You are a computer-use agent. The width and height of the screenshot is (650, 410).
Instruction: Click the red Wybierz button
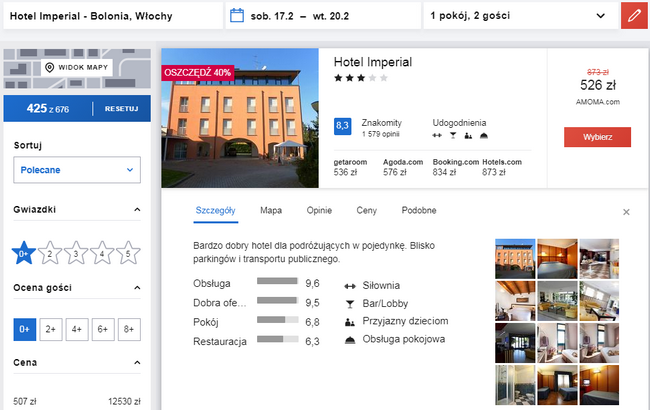(x=597, y=137)
